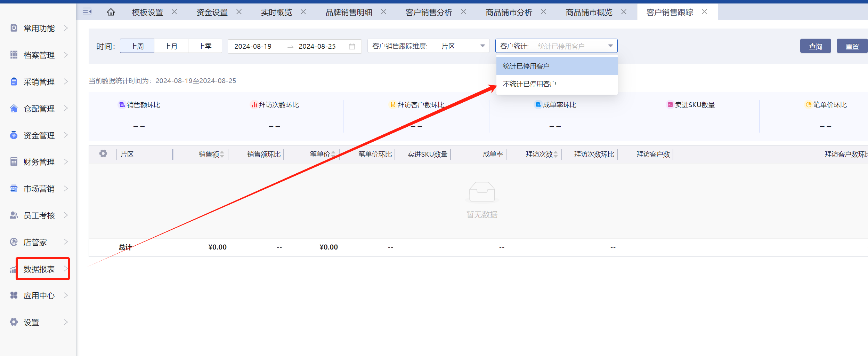Click the 重置 button
Screen dimensions: 868x356
(852, 46)
